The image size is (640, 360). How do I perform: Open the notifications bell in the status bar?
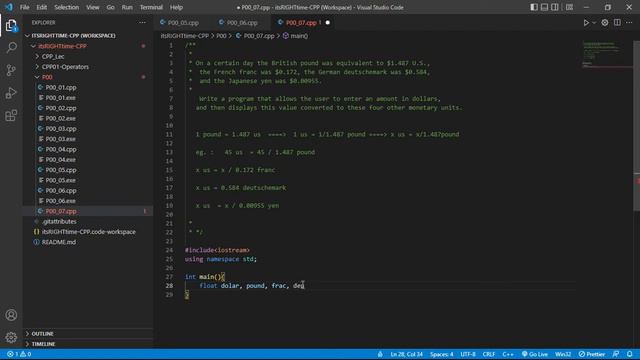tap(630, 354)
